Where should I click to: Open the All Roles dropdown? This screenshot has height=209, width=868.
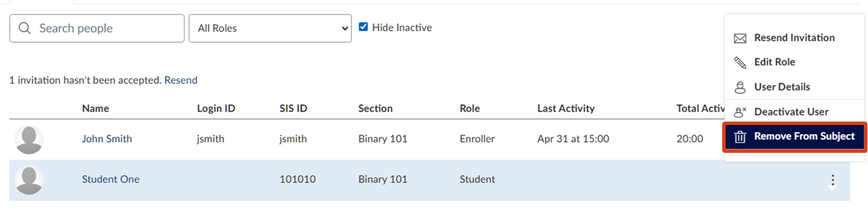pos(270,28)
